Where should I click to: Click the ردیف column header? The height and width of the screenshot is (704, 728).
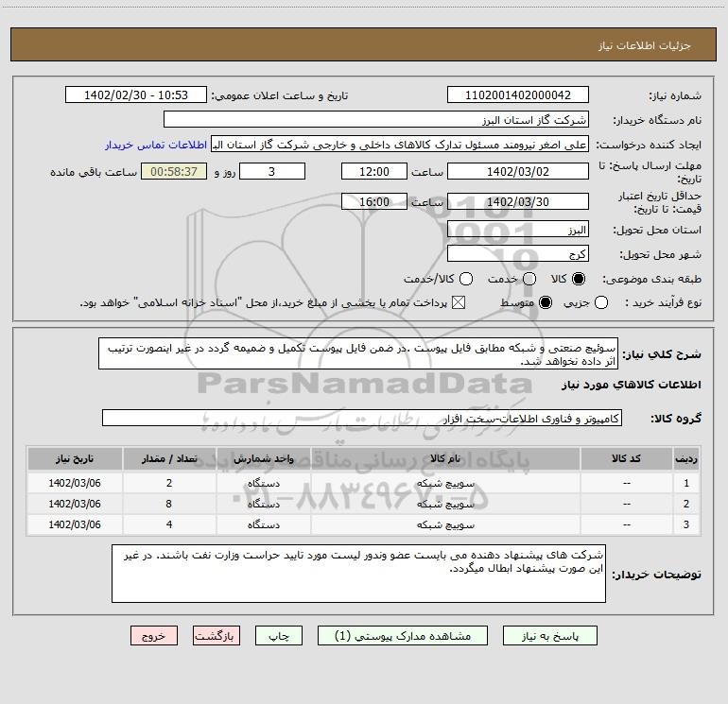click(x=686, y=459)
